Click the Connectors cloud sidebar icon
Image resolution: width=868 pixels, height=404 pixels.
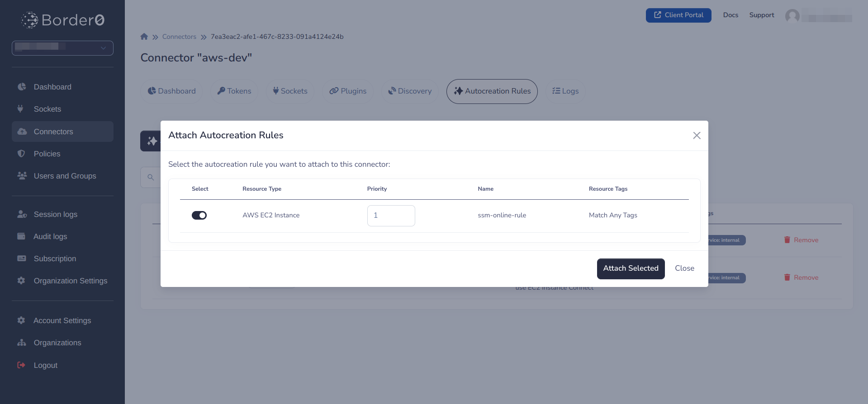click(22, 132)
